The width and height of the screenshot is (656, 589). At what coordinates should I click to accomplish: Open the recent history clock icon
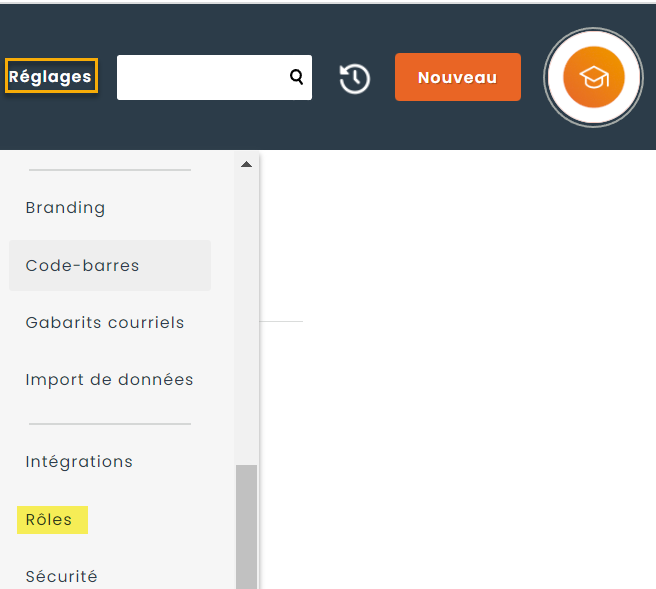click(355, 78)
